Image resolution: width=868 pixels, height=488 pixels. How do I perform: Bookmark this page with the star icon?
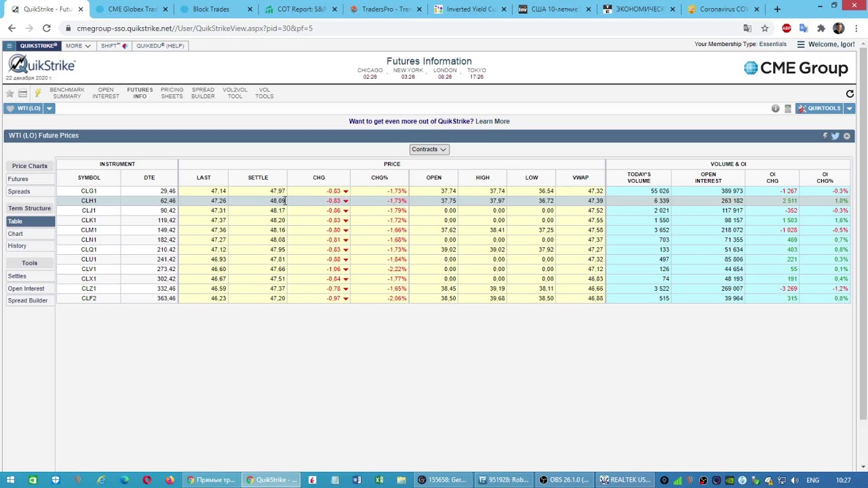click(765, 28)
